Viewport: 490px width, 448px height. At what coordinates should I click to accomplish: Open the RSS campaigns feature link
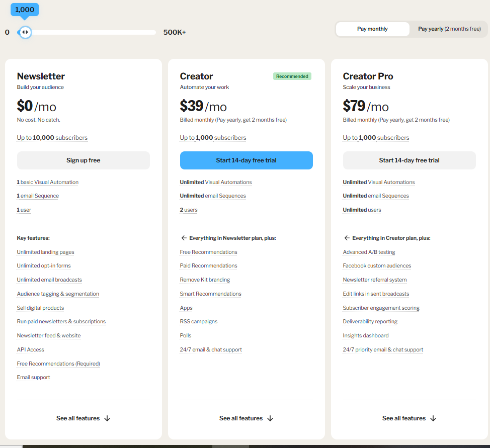point(198,322)
